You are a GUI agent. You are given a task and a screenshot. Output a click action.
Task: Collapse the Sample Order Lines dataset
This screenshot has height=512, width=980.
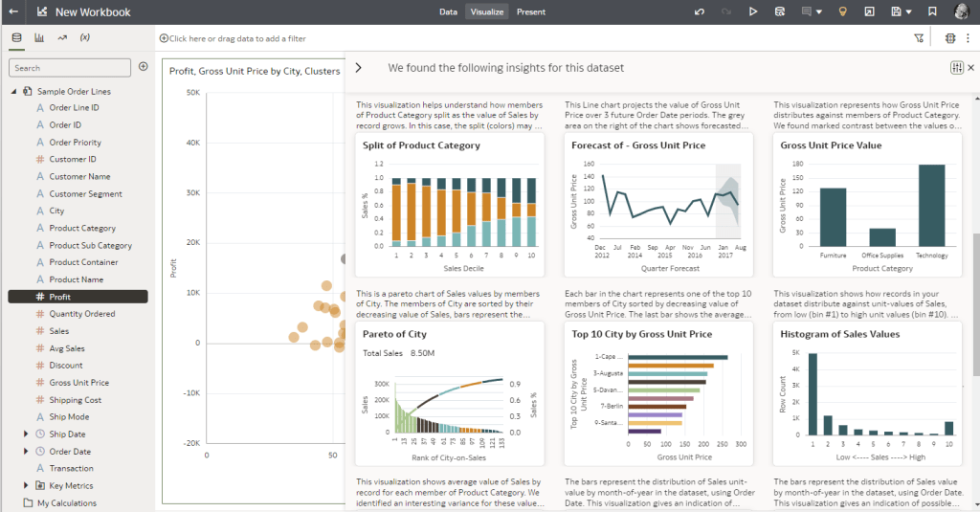(14, 91)
